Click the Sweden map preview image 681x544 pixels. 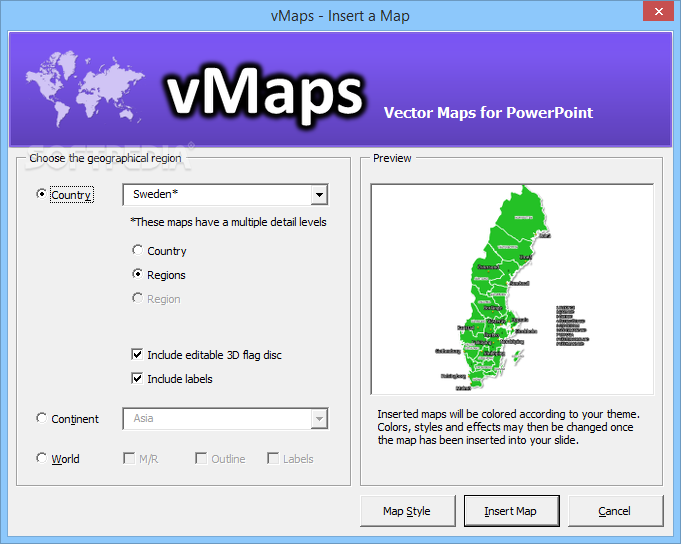pyautogui.click(x=512, y=289)
